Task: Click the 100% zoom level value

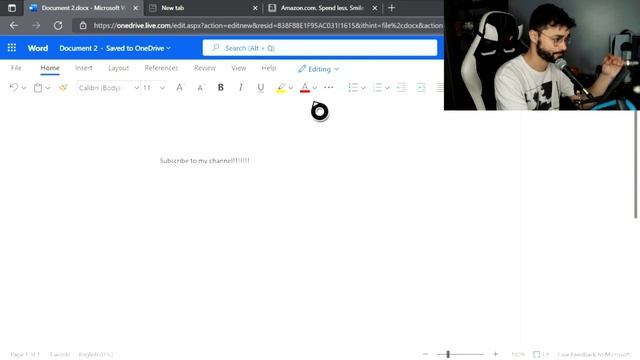Action: pos(518,354)
